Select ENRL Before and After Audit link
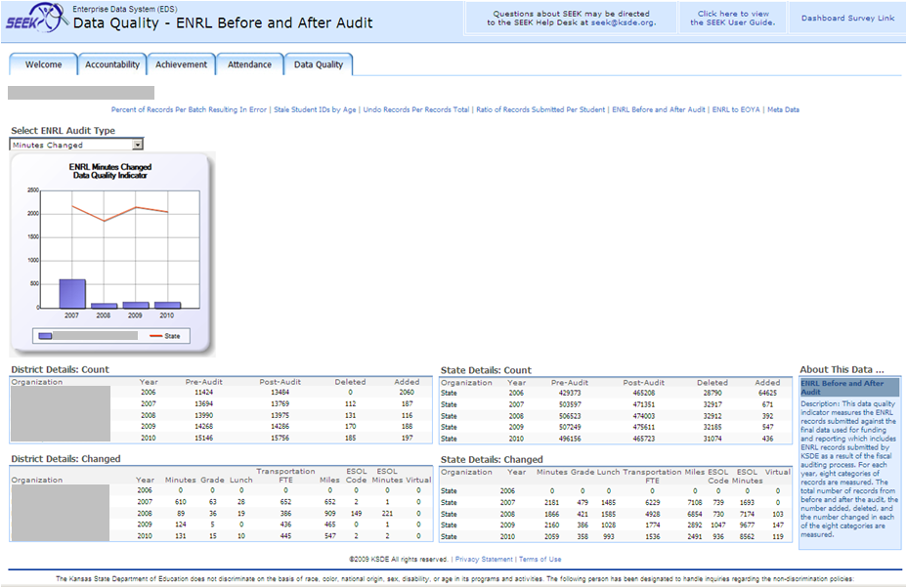The width and height of the screenshot is (907, 588). pos(658,109)
